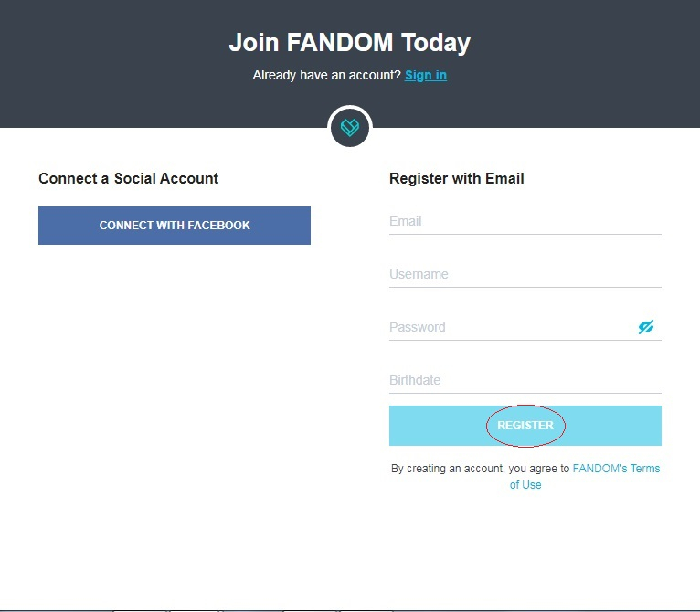This screenshot has height=612, width=700.
Task: Click the 'Connect a Social Account' heading
Action: coord(129,178)
